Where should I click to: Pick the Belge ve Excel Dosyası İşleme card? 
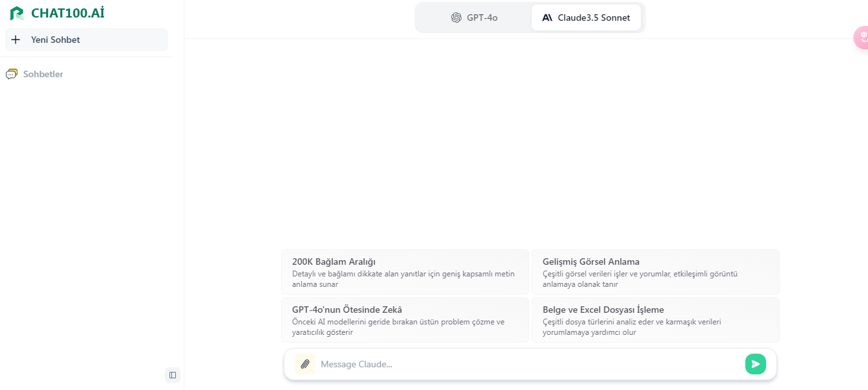[x=656, y=320]
